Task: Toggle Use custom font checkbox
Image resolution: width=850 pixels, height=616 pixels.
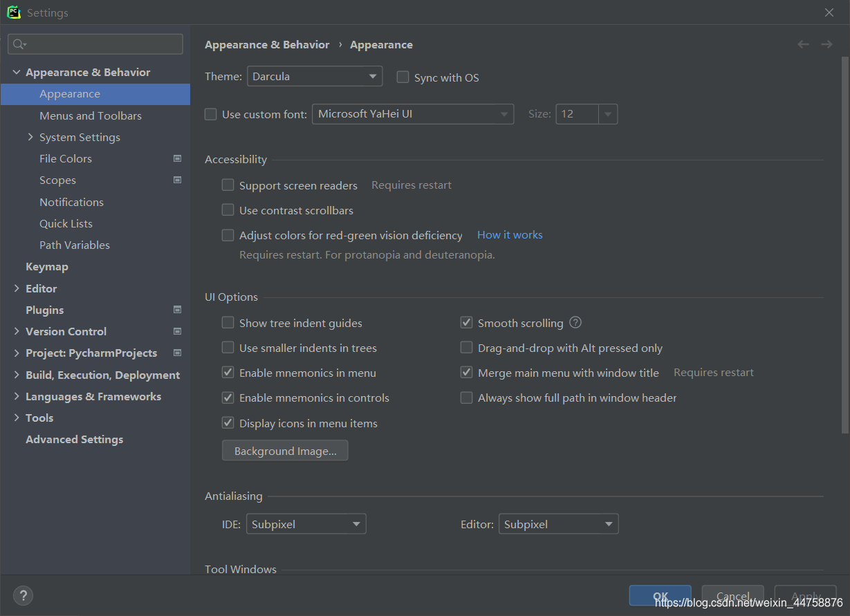Action: 211,115
